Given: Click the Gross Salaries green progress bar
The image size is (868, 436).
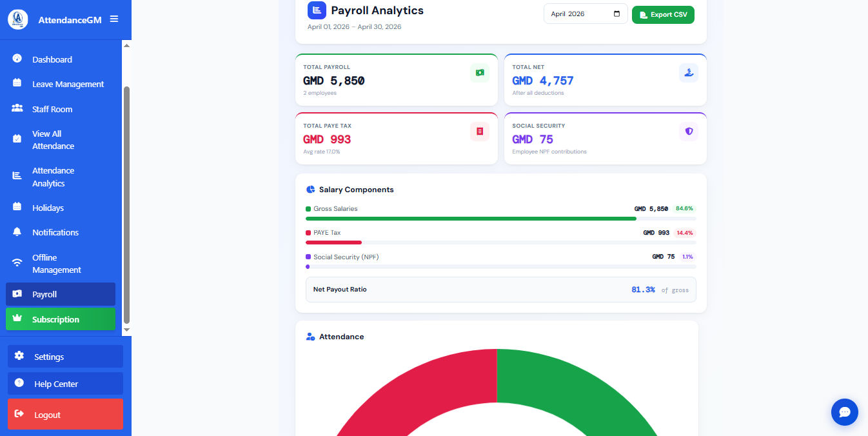Looking at the screenshot, I should 471,219.
